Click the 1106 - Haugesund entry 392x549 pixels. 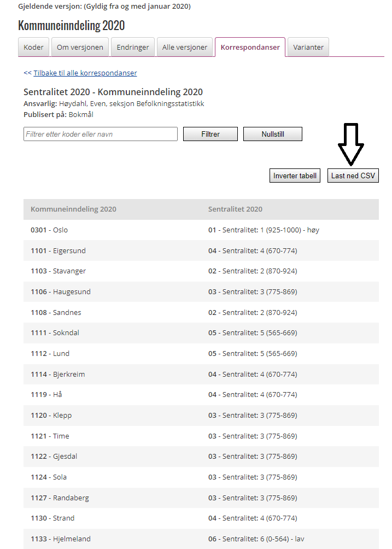60,292
